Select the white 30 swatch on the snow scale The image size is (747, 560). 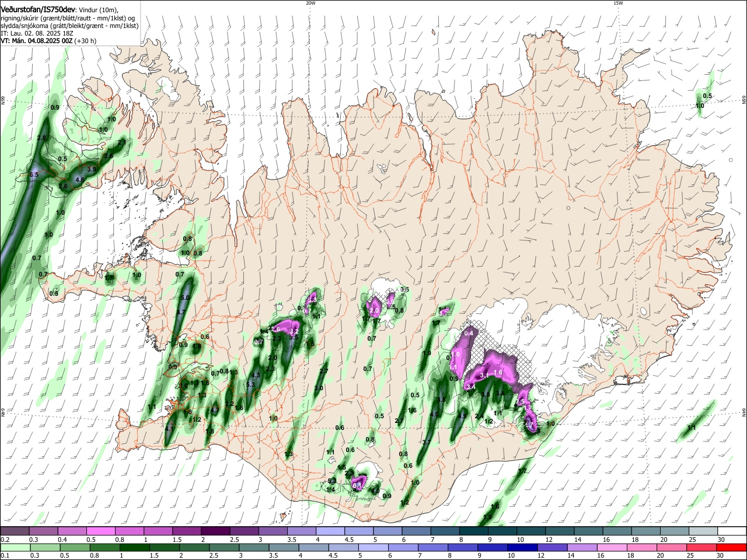[732, 531]
